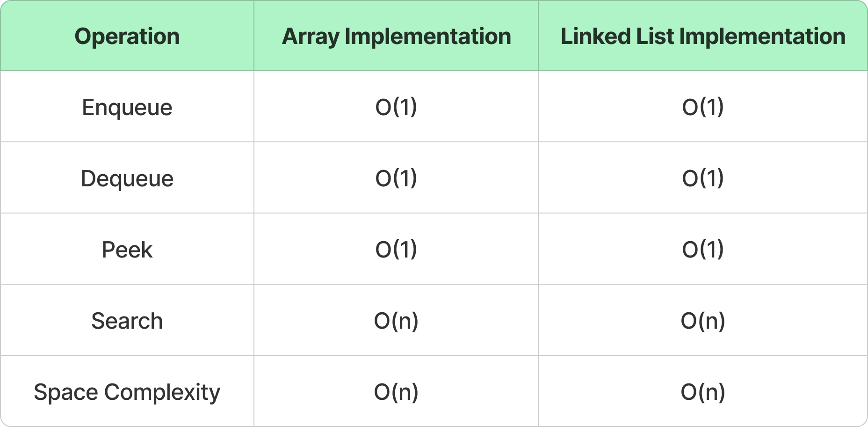Pick Dequeue's Linked List O(1) value
Screen dimensions: 868x427
(x=702, y=178)
